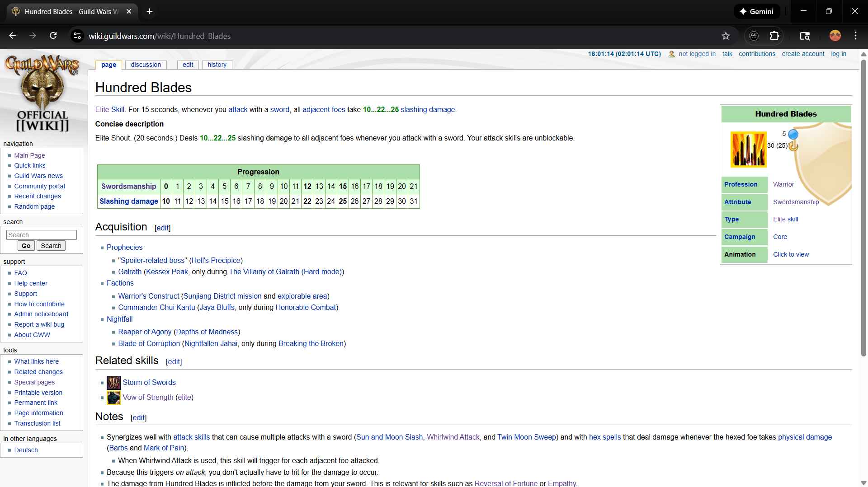Click the log in link
The height and width of the screenshot is (487, 868).
(839, 54)
